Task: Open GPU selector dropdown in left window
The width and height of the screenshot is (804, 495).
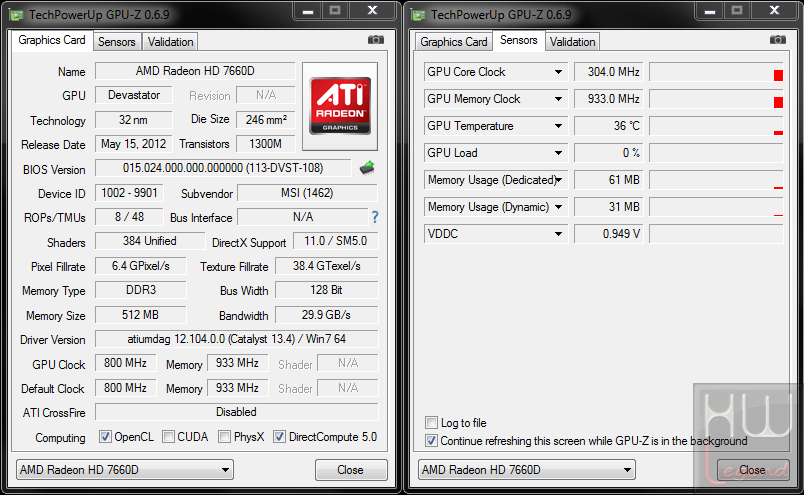Action: [125, 470]
